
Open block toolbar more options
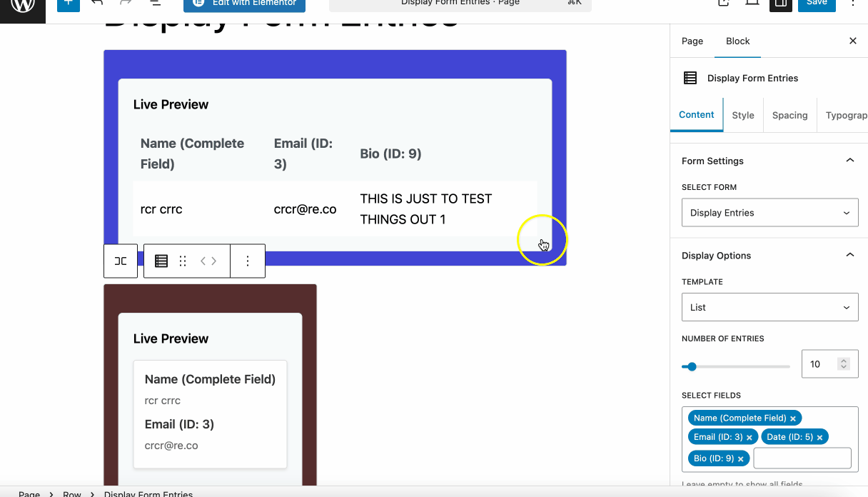pos(248,261)
